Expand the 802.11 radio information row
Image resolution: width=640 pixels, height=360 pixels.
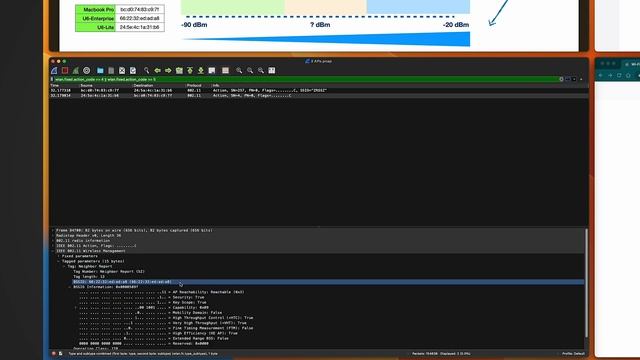(x=53, y=241)
